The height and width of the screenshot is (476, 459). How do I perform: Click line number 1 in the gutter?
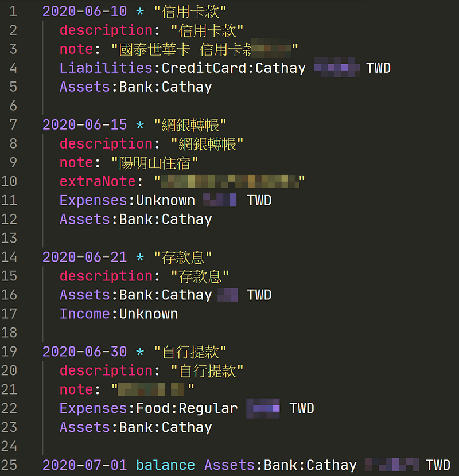pyautogui.click(x=13, y=11)
